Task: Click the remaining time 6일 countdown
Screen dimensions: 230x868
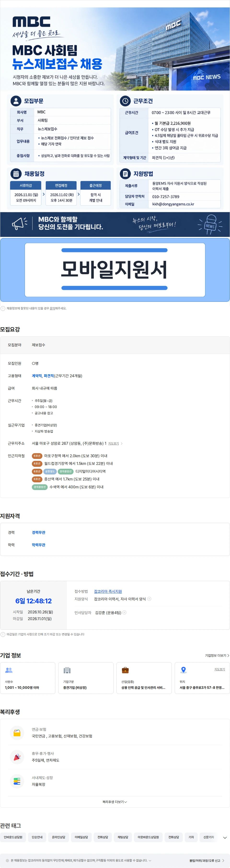Action: [x=33, y=601]
